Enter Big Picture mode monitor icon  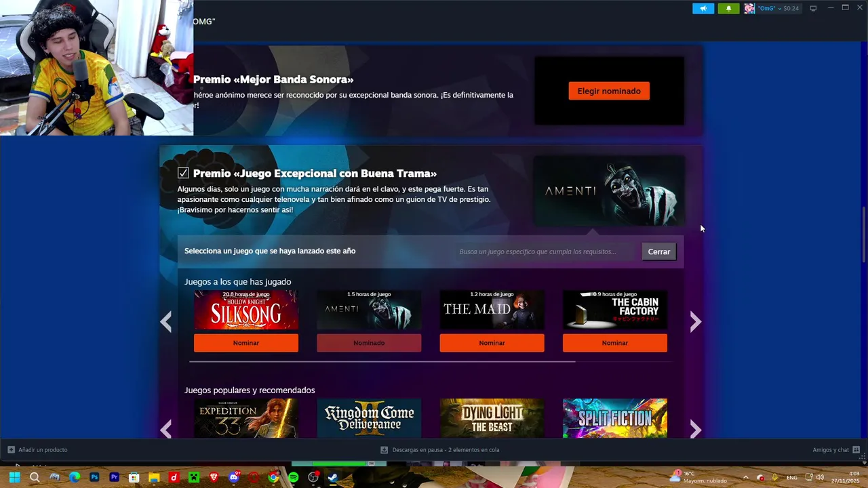pyautogui.click(x=813, y=8)
